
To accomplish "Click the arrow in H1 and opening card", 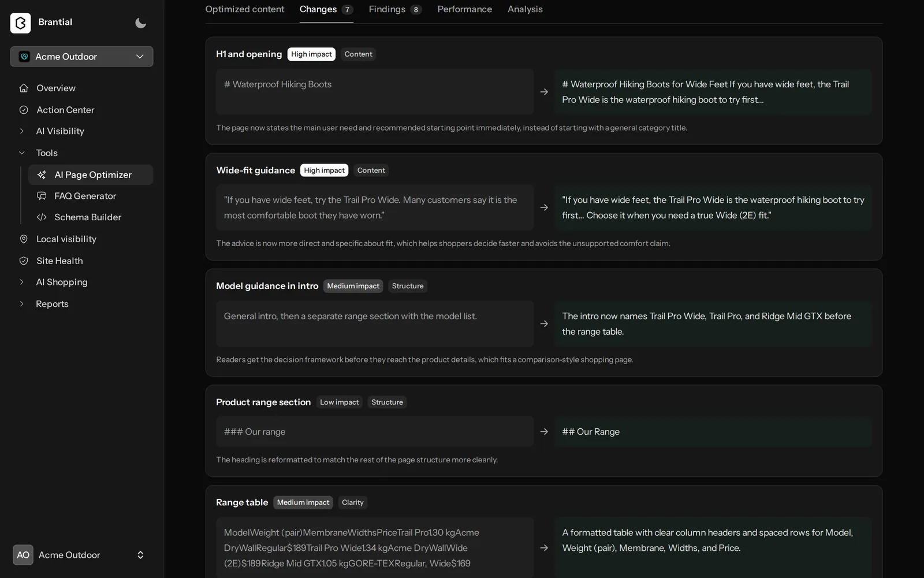I will click(544, 92).
